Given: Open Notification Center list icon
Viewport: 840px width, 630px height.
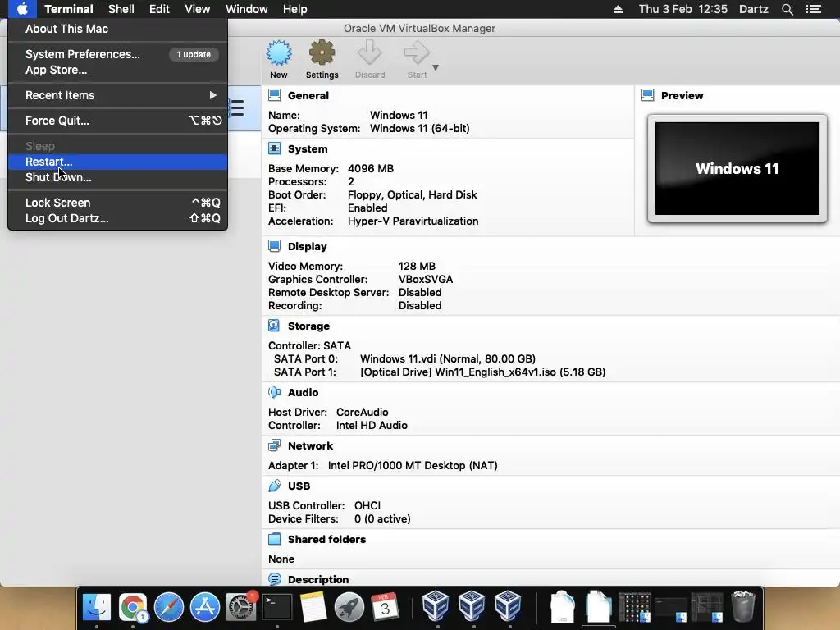Looking at the screenshot, I should click(813, 9).
